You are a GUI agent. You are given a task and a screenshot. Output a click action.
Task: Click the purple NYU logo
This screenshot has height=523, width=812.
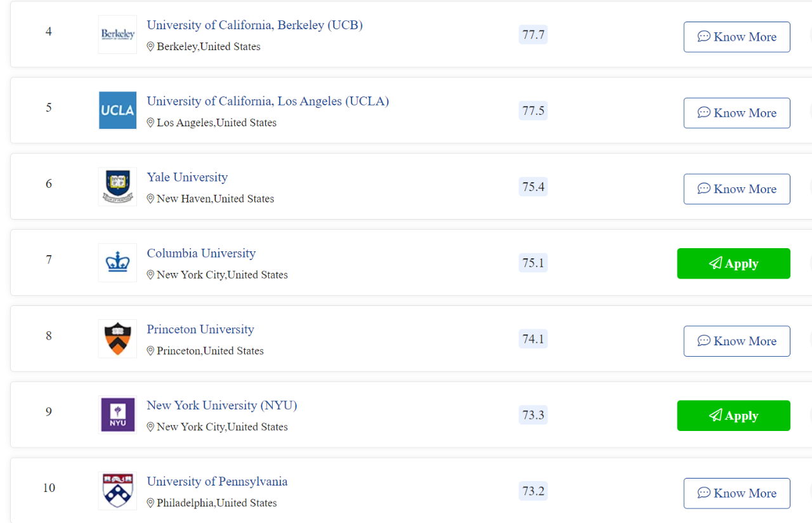pyautogui.click(x=117, y=415)
